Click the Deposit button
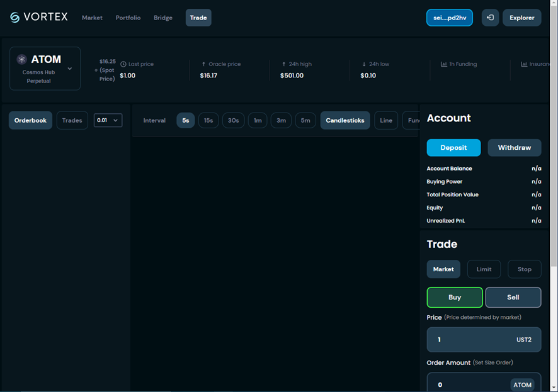Image resolution: width=558 pixels, height=392 pixels. pyautogui.click(x=453, y=147)
